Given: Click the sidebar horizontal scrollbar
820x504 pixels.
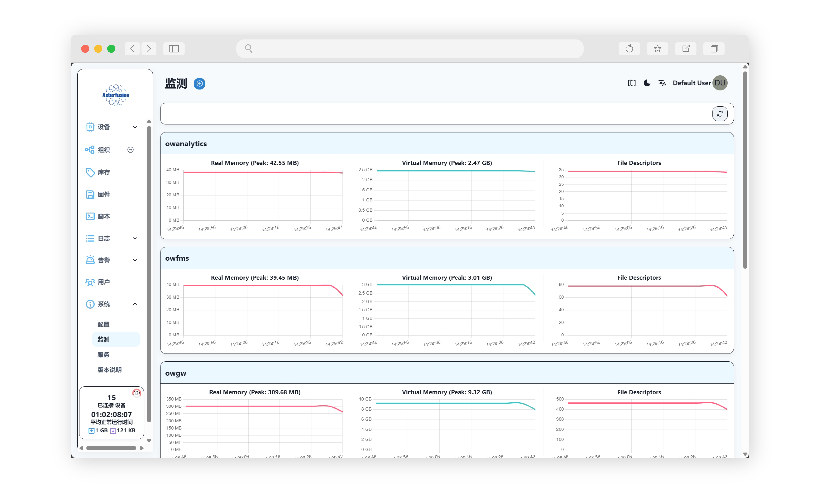Looking at the screenshot, I should tap(111, 448).
